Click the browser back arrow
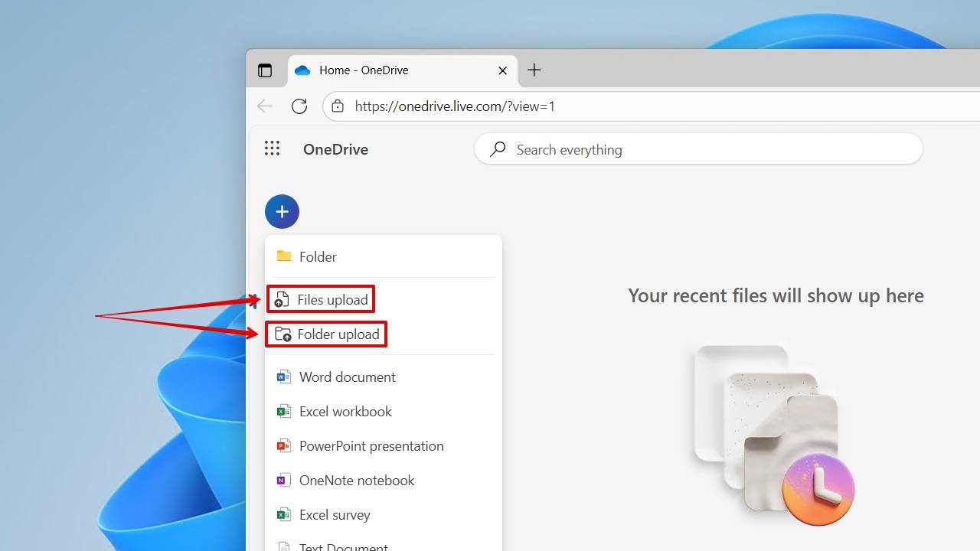The height and width of the screenshot is (551, 980). [x=265, y=106]
